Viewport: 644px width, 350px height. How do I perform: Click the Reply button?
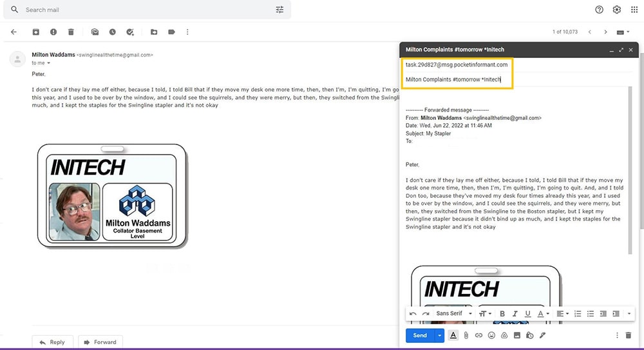coord(53,342)
